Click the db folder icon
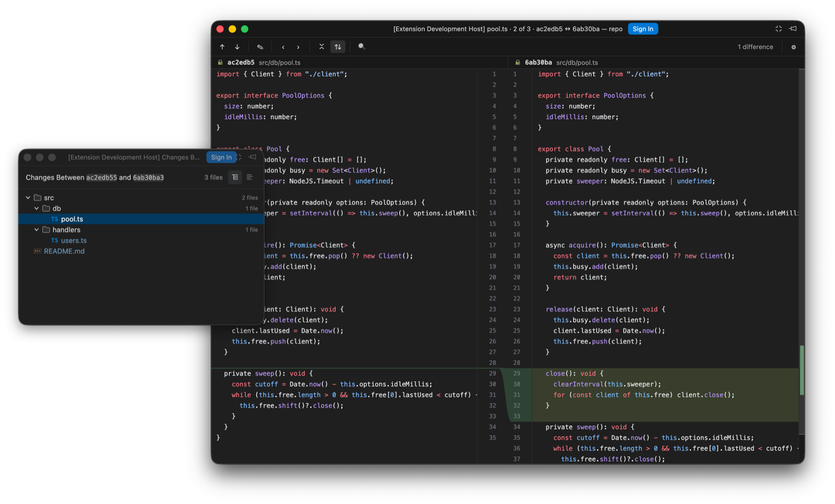This screenshot has height=504, width=835. point(46,208)
